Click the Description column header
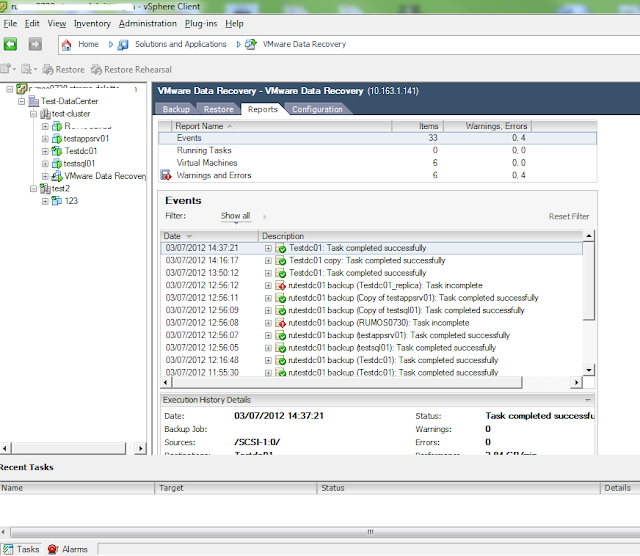 pyautogui.click(x=420, y=236)
